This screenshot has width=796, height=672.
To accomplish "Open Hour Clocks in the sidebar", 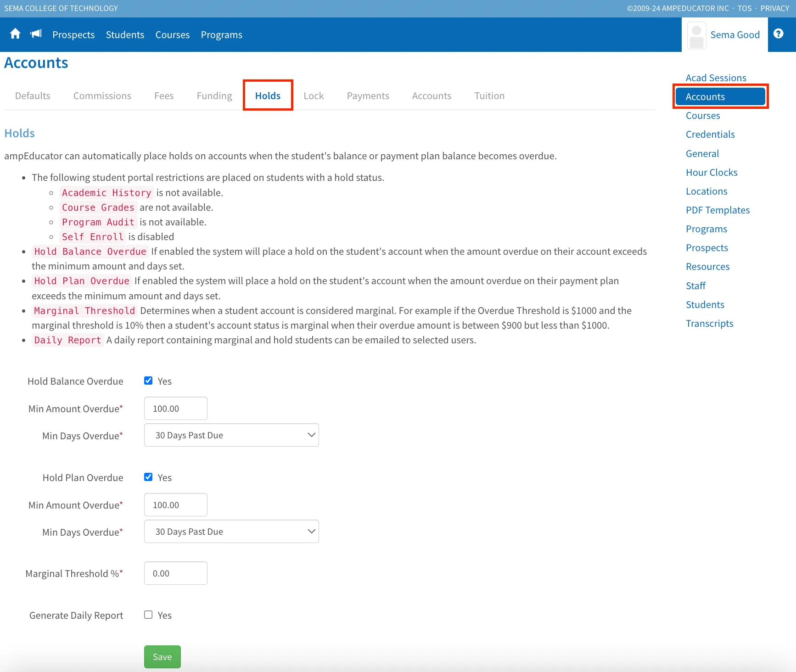I will tap(712, 173).
